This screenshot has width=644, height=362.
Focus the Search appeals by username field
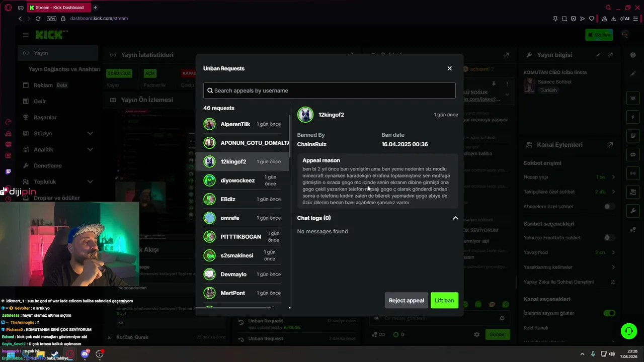tap(330, 90)
